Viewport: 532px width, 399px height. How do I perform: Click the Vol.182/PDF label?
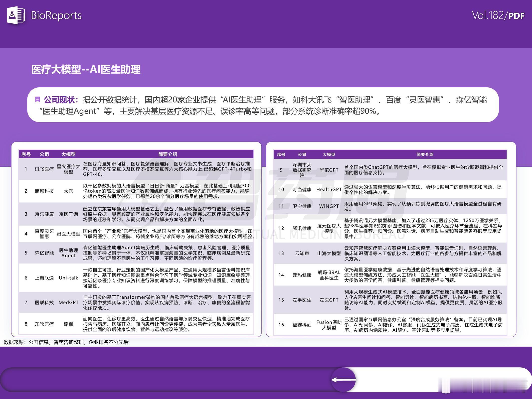click(x=498, y=15)
